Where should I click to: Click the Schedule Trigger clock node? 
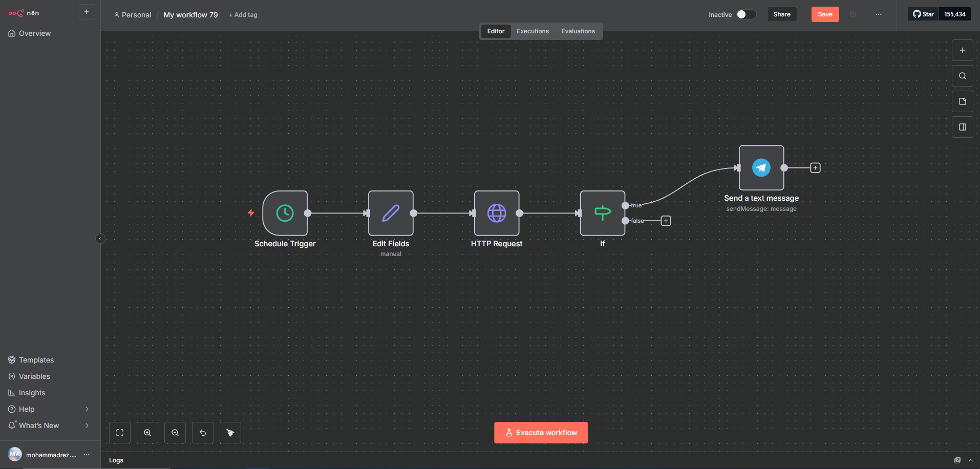coord(285,213)
